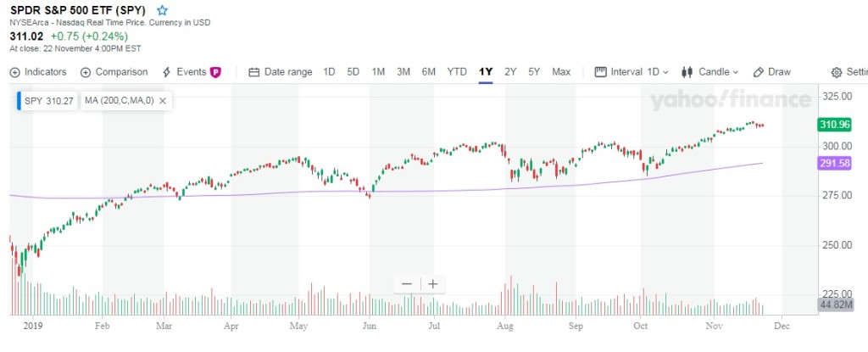Click the Dec time axis label
This screenshot has width=868, height=352.
coord(782,327)
